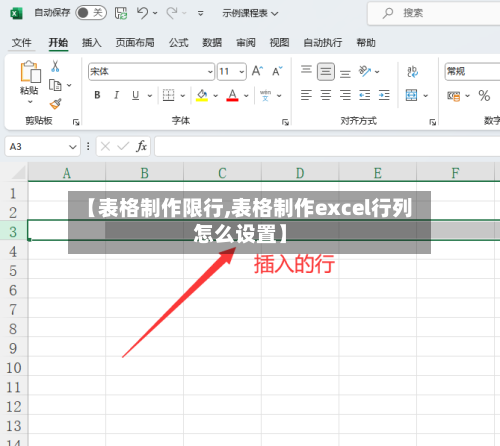The height and width of the screenshot is (446, 500).
Task: Click the Save icon in title bar
Action: tap(121, 13)
